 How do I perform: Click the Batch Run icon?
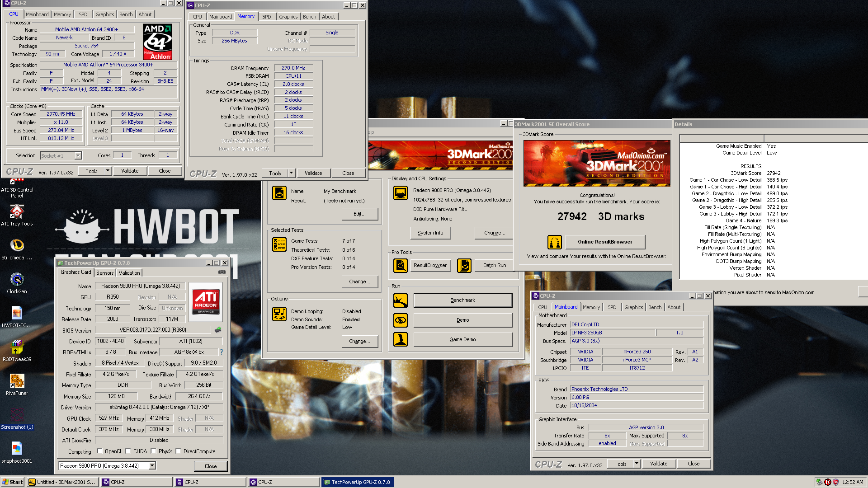point(464,266)
